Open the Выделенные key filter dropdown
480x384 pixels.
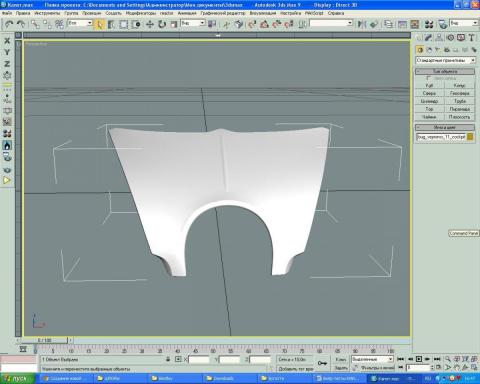click(x=372, y=359)
